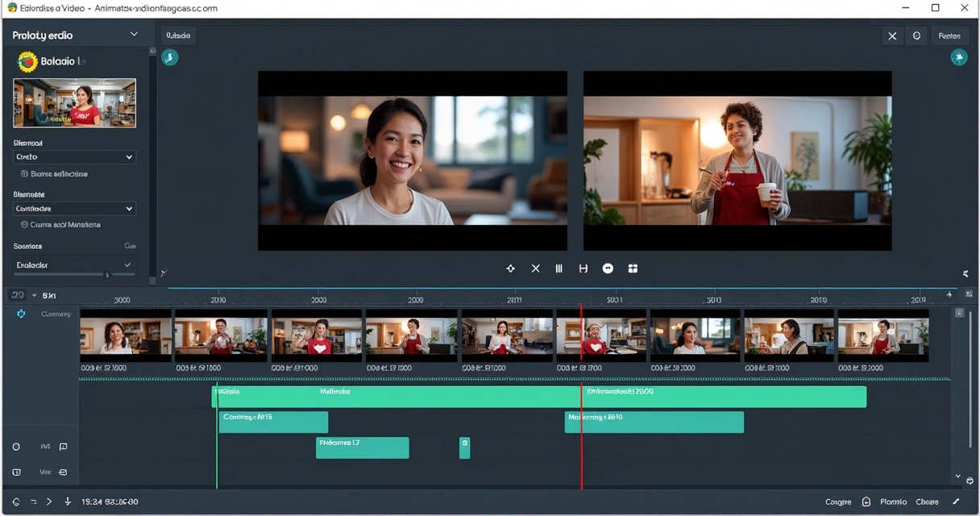Open the Crato dropdown
The image size is (980, 516).
[x=74, y=157]
